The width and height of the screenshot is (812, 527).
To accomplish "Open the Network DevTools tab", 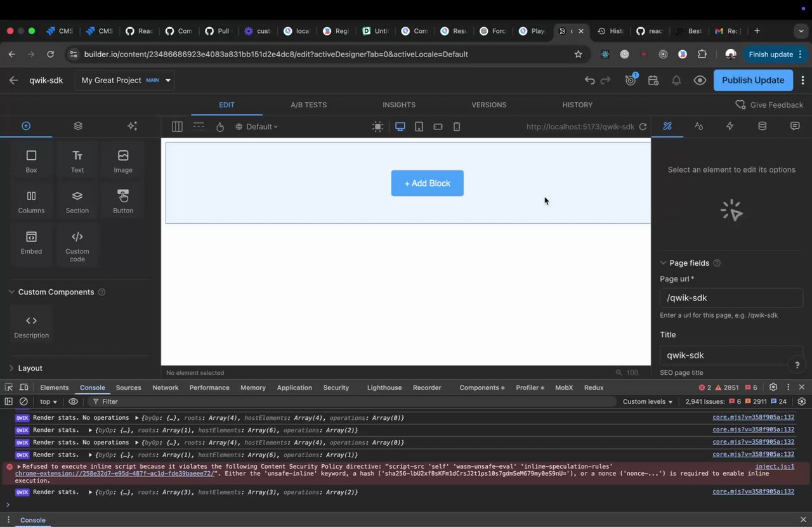I will pyautogui.click(x=166, y=387).
